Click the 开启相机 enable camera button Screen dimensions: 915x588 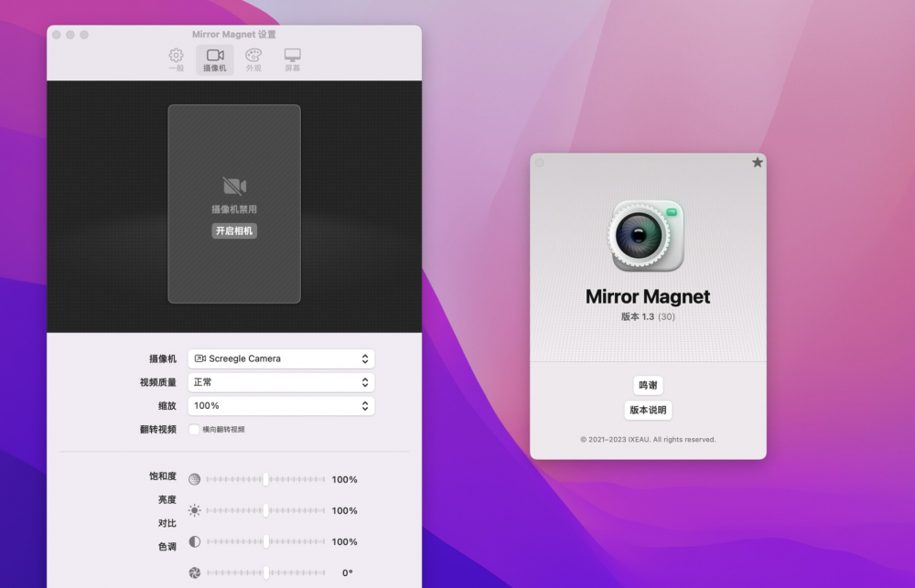234,230
